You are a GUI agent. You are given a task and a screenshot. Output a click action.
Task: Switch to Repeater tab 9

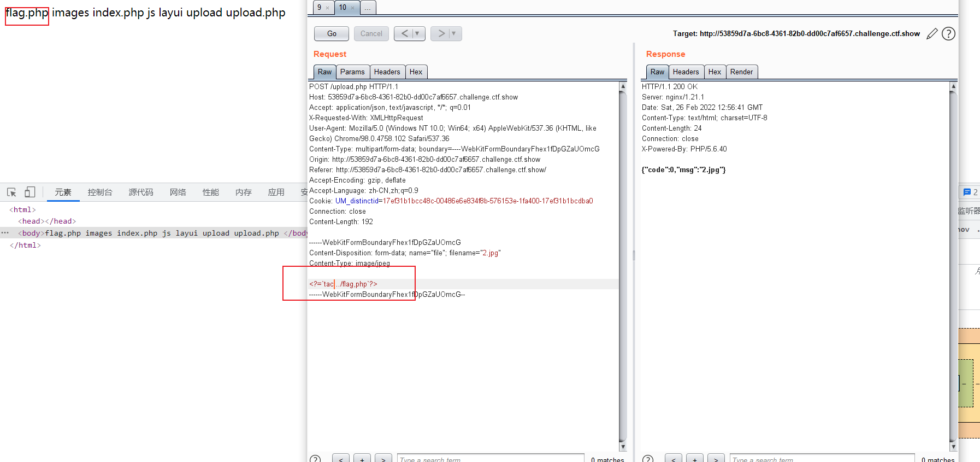tap(320, 7)
